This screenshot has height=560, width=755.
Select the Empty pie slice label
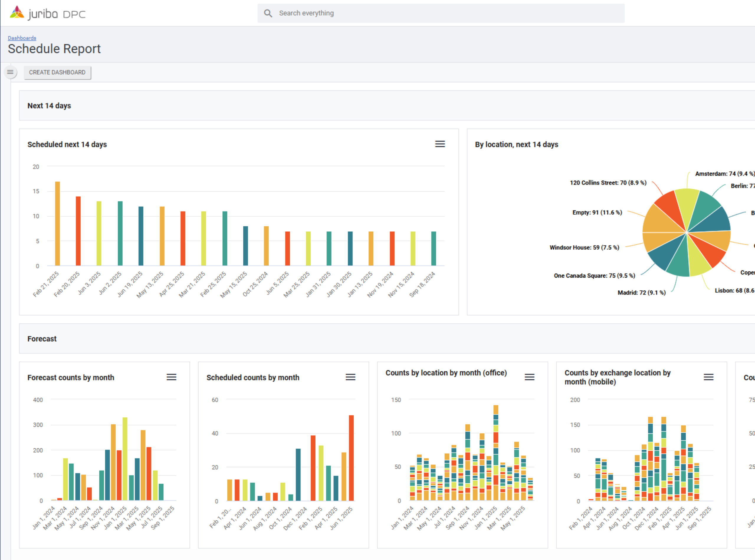(x=597, y=213)
